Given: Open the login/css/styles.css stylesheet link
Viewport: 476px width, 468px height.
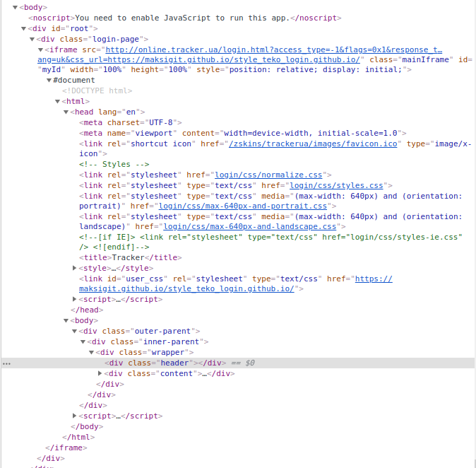Looking at the screenshot, I should (x=343, y=185).
